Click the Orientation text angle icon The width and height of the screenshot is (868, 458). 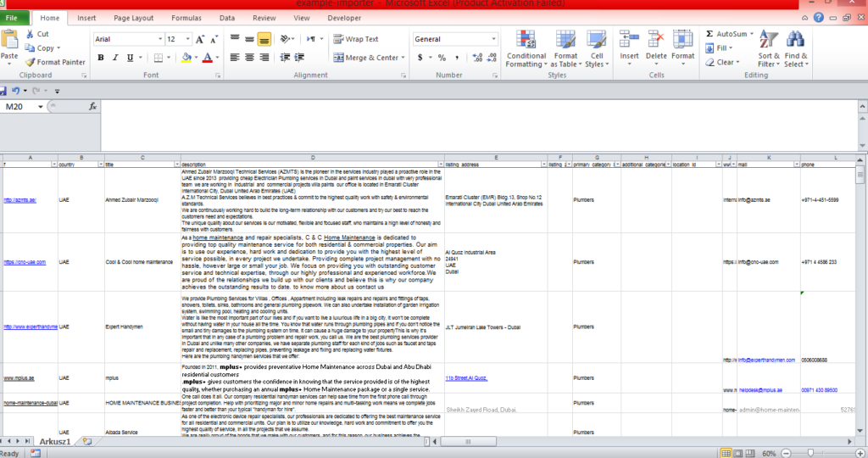285,39
